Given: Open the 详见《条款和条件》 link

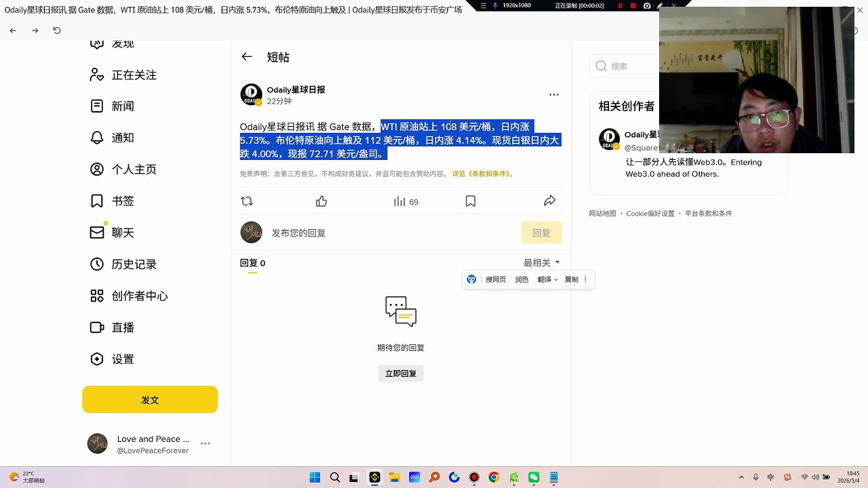Looking at the screenshot, I should click(483, 174).
